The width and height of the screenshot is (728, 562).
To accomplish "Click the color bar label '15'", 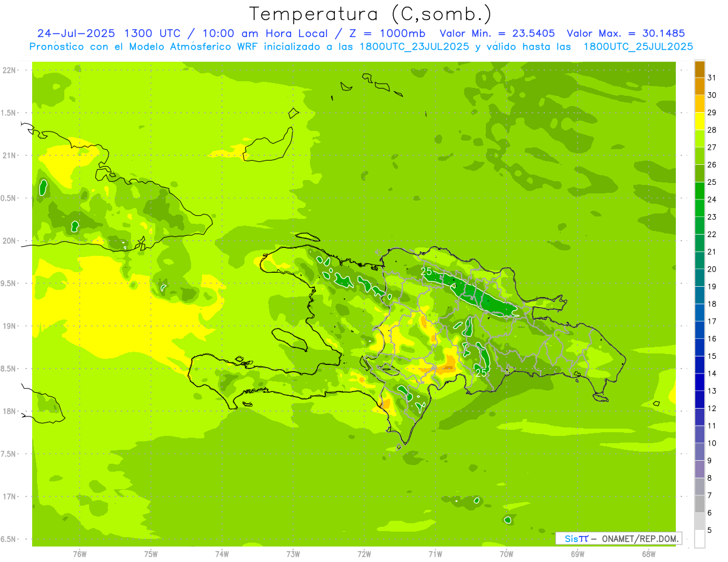I will point(712,356).
